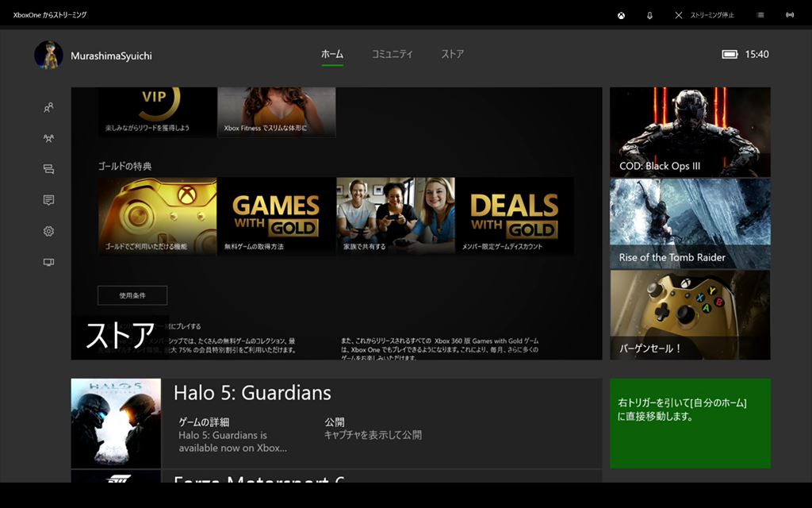Open the friends icon in the sidebar

[x=48, y=108]
